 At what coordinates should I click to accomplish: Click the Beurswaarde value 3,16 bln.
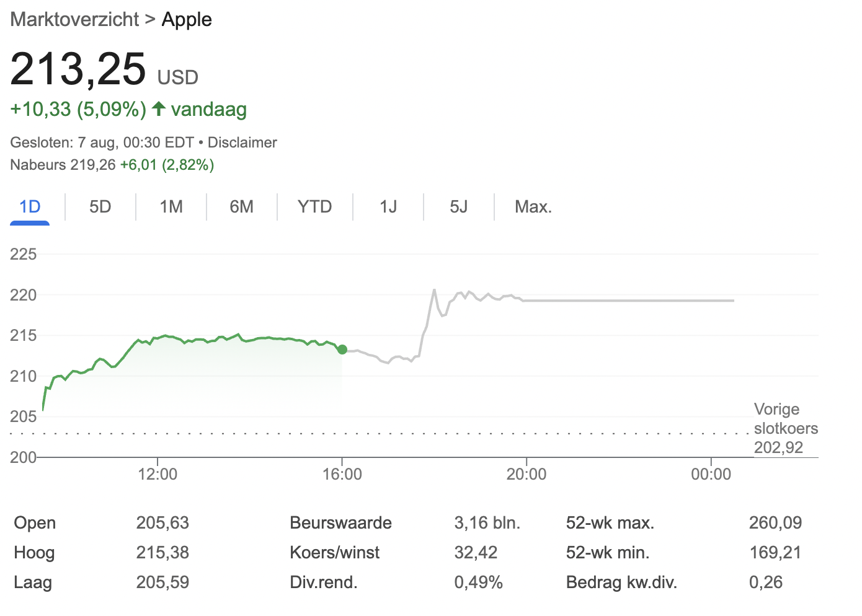coord(487,522)
